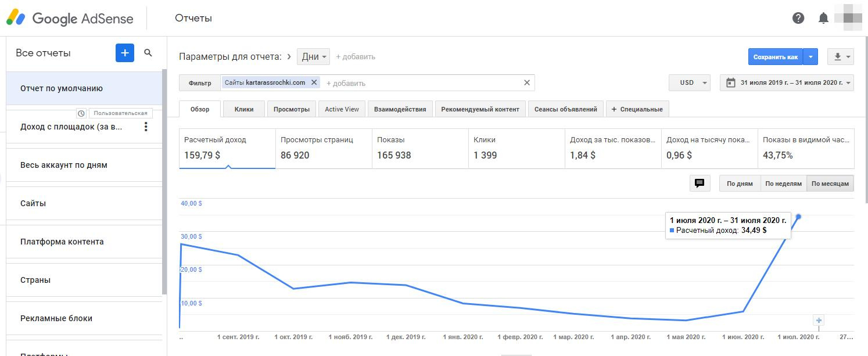Viewport: 868px width, 356px height.
Task: Select the Показы metric card
Action: coord(420,148)
